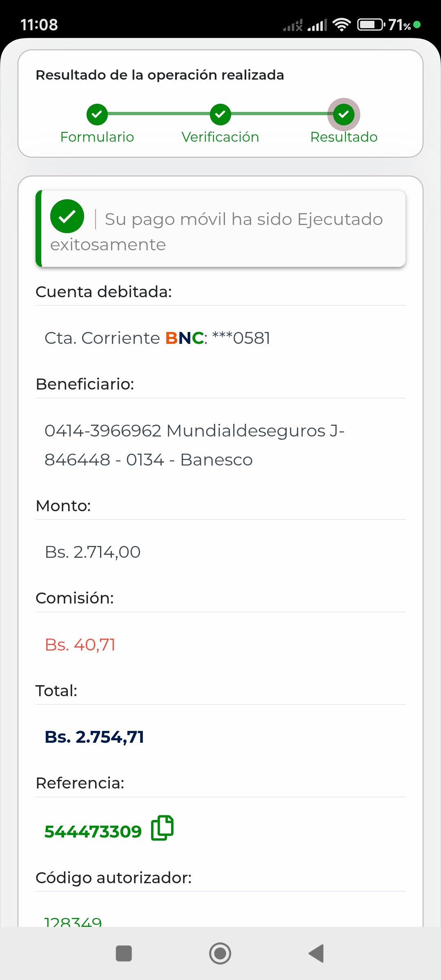The width and height of the screenshot is (441, 980).
Task: Tap the total amount Bs. 2.754,71
Action: (94, 737)
